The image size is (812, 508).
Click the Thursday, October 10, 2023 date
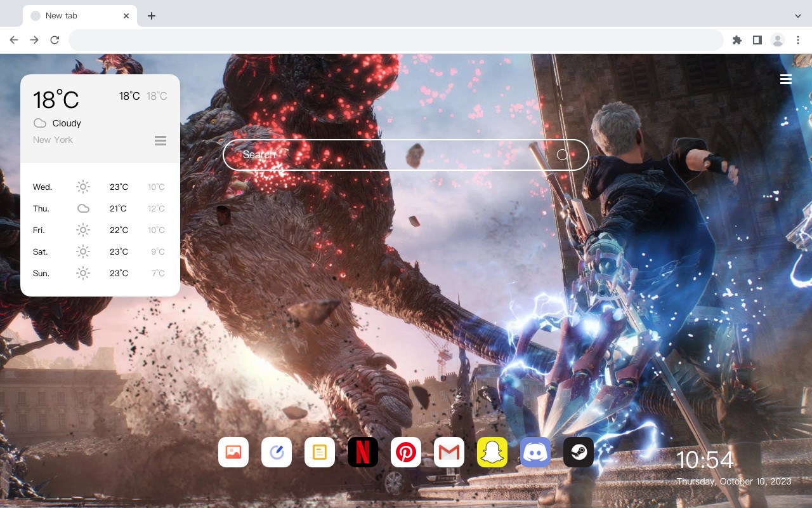pos(734,481)
